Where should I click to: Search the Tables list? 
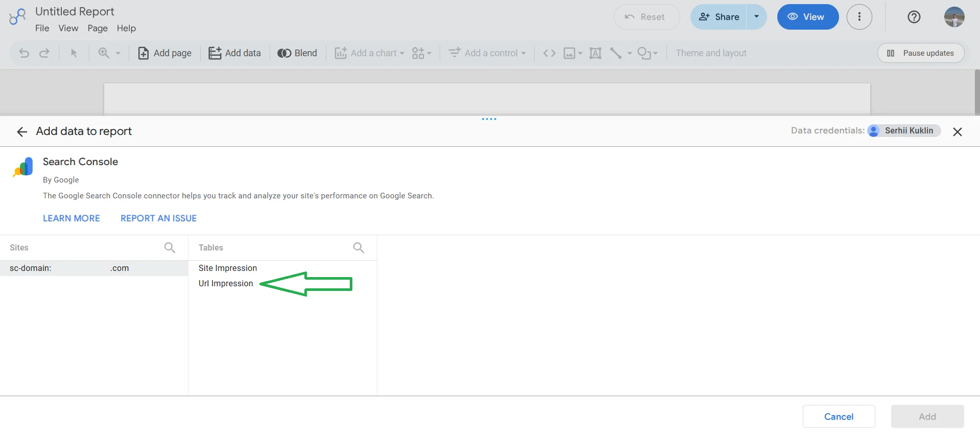click(358, 247)
